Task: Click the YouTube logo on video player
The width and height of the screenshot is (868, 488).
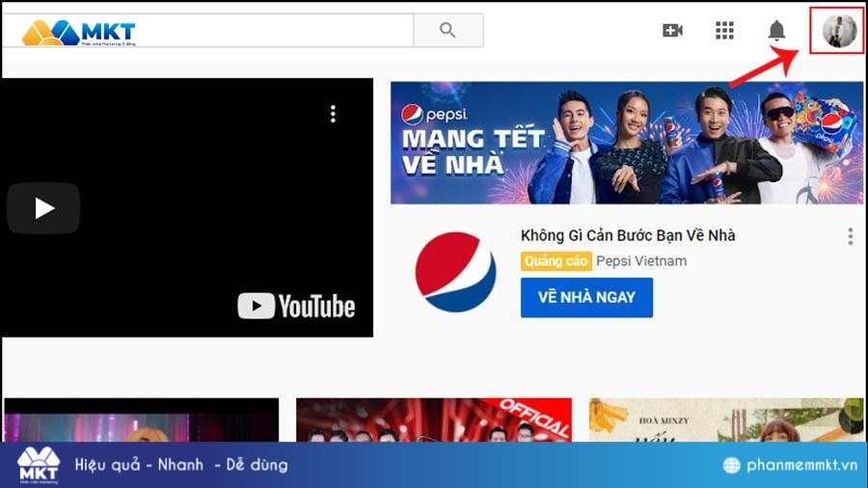Action: point(296,306)
